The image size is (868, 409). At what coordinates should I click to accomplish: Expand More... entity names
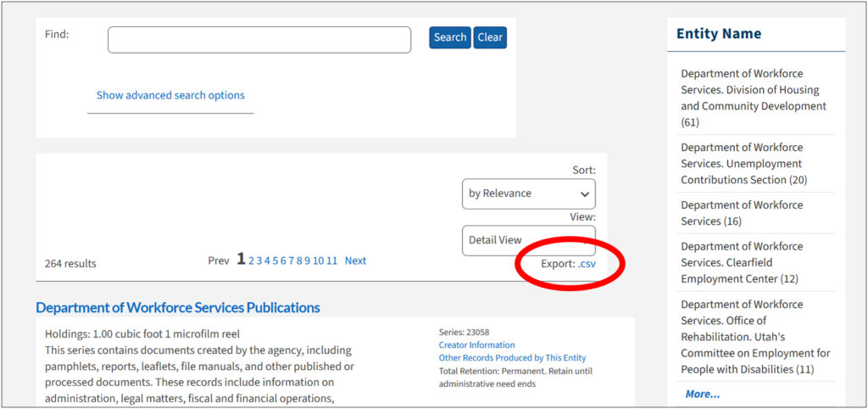(x=703, y=394)
